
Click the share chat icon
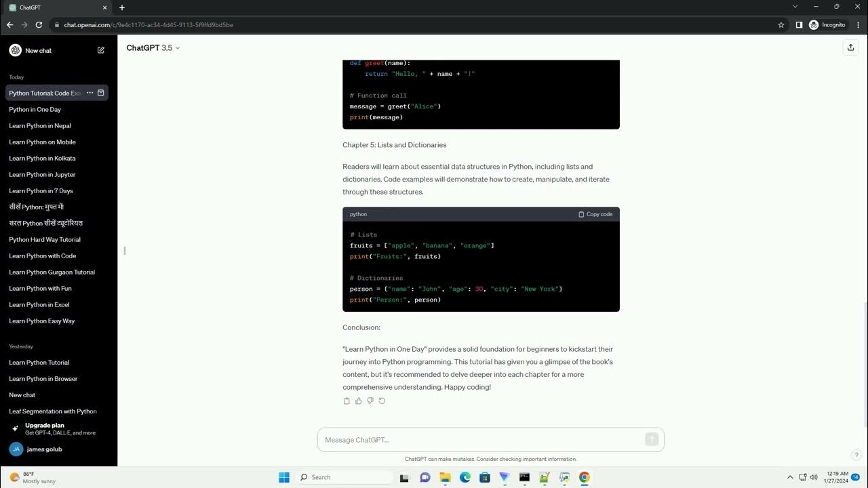point(850,47)
